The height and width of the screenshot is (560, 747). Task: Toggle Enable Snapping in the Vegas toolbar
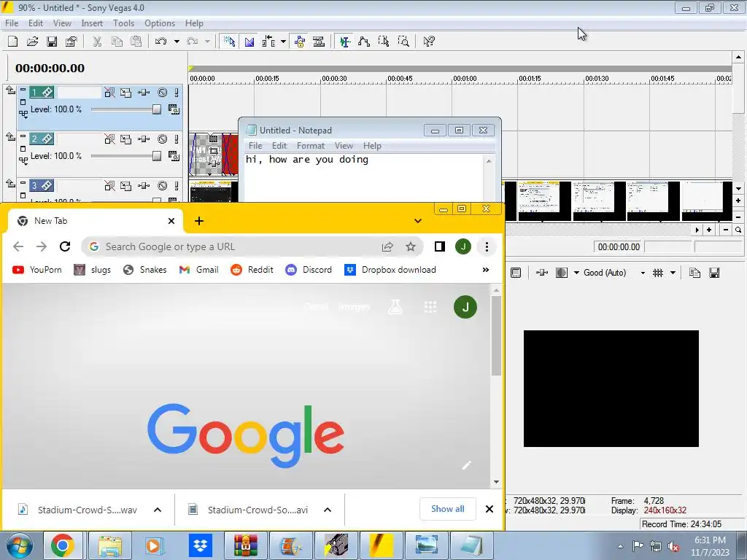pyautogui.click(x=230, y=42)
